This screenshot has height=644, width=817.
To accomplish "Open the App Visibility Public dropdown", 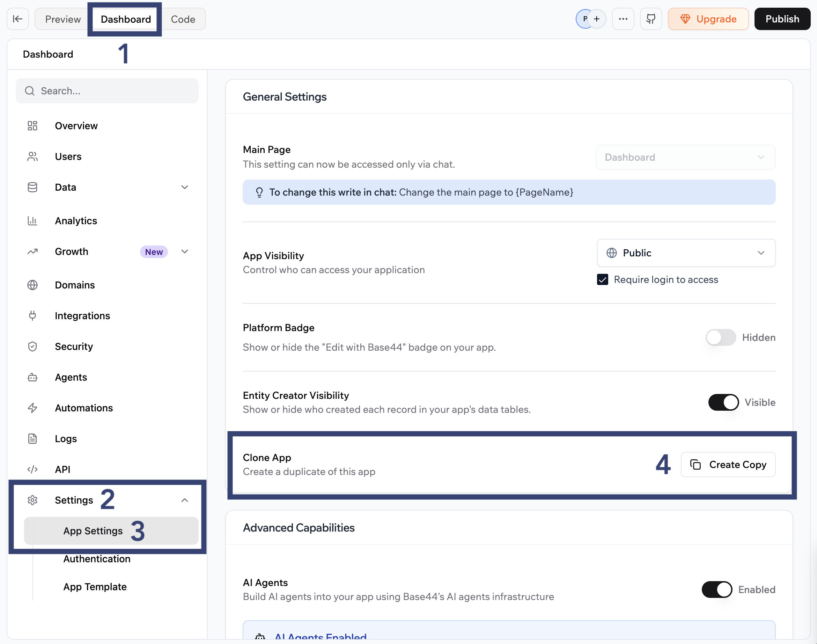I will point(686,253).
